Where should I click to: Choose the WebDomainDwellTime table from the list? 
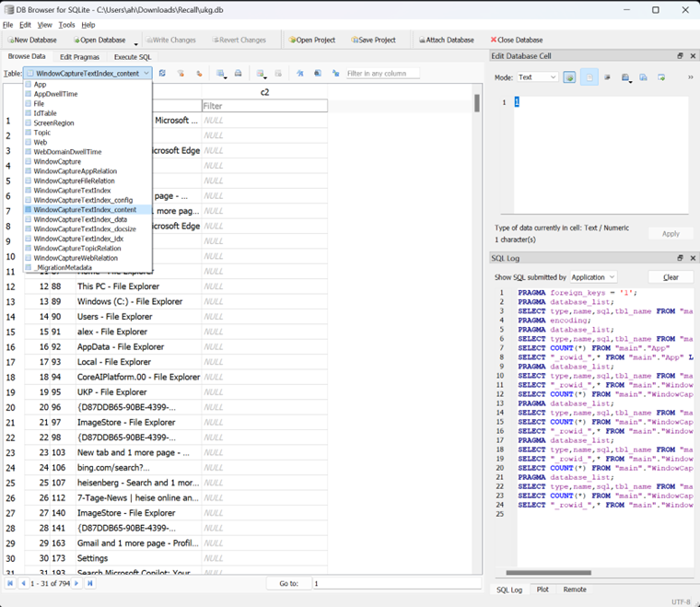click(x=67, y=152)
